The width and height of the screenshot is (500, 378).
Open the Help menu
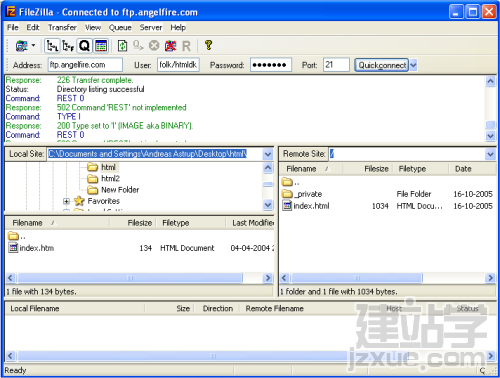point(178,27)
